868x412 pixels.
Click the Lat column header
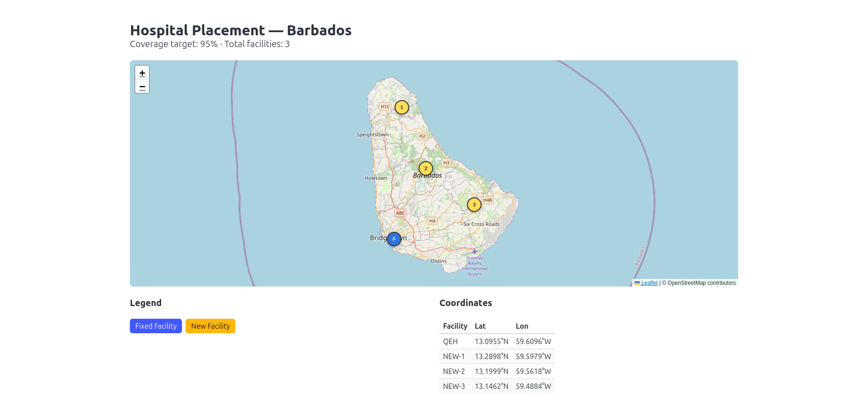point(480,326)
